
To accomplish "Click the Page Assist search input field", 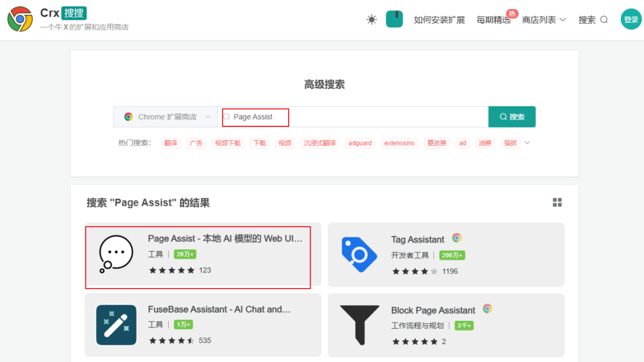I will [358, 117].
